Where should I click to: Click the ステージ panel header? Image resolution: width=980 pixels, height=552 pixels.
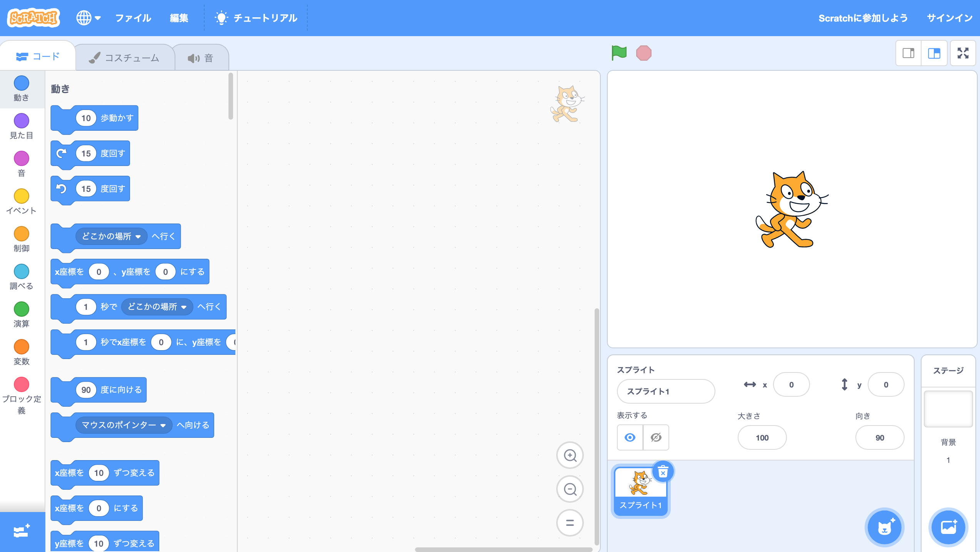click(x=948, y=371)
